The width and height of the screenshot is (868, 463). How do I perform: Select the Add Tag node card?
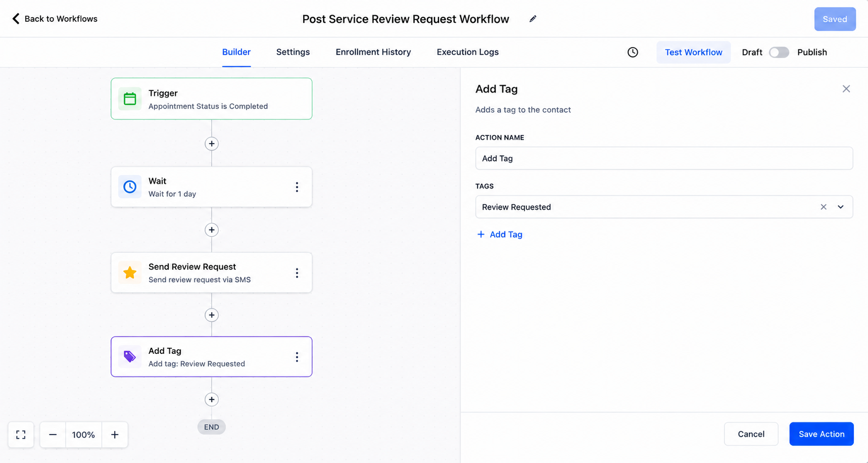(212, 357)
